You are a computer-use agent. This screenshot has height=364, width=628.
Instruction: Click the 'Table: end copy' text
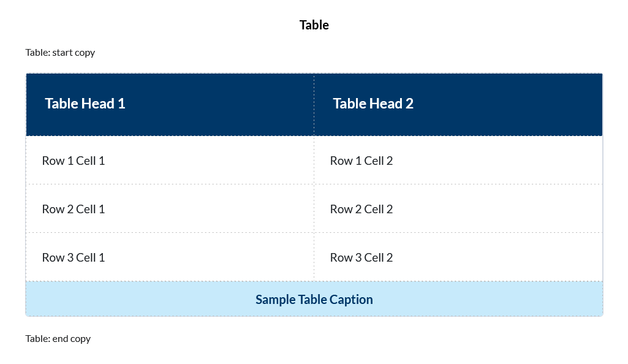pyautogui.click(x=58, y=339)
